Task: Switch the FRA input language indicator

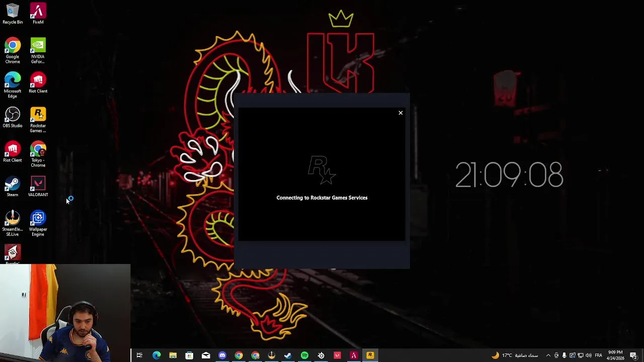Action: [x=599, y=355]
